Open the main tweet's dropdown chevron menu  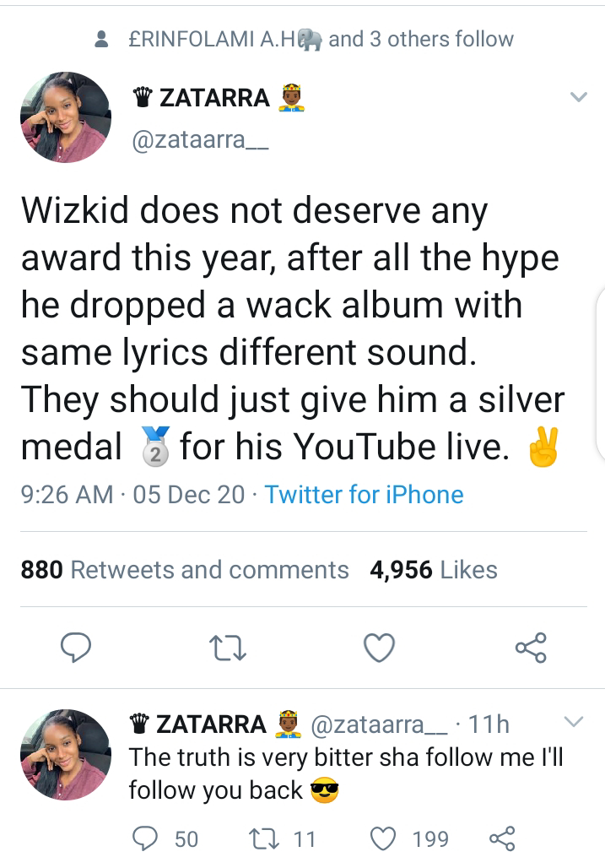[579, 97]
